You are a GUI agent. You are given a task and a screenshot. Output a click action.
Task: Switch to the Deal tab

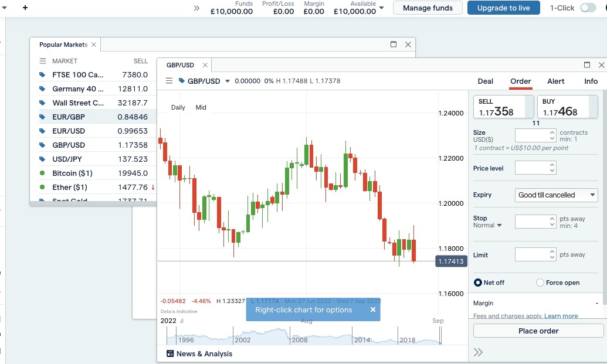(x=485, y=81)
